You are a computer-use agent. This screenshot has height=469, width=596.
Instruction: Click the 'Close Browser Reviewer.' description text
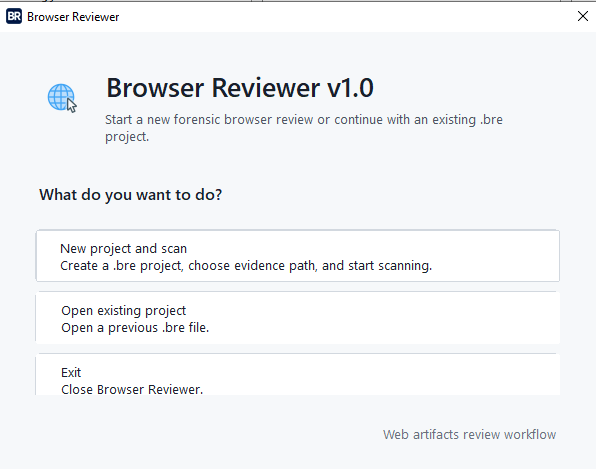pos(132,390)
